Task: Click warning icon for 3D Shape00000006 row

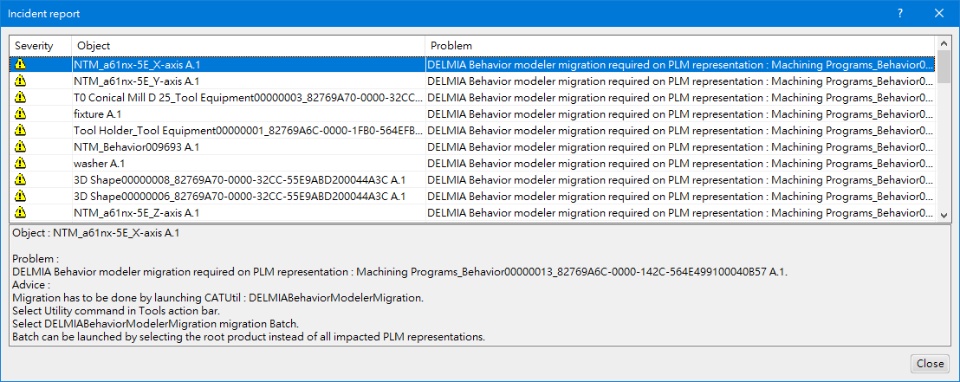Action: pyautogui.click(x=20, y=196)
